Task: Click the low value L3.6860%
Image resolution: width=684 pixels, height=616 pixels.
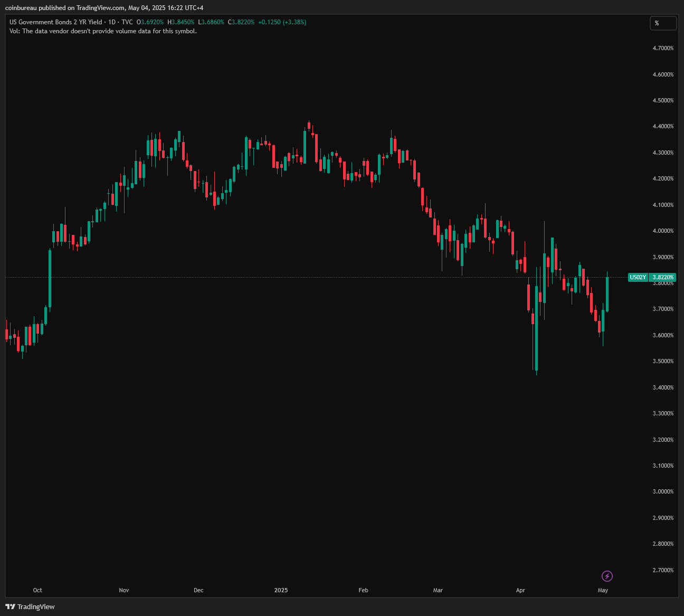Action: pos(211,22)
